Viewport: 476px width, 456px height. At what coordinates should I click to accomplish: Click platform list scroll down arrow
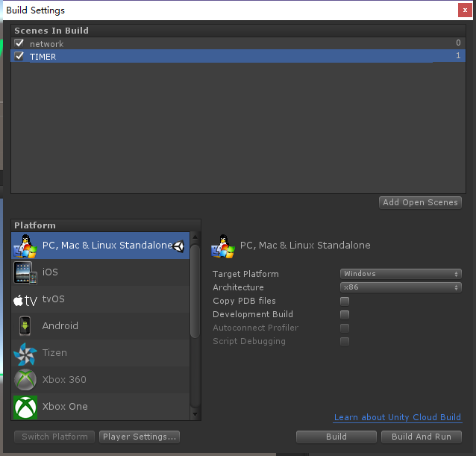tap(195, 414)
